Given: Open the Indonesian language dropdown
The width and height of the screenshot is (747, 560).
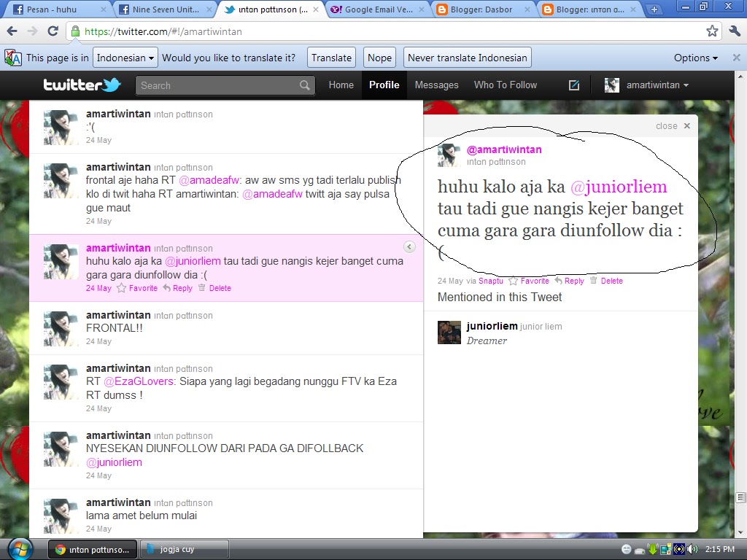Looking at the screenshot, I should pos(125,58).
